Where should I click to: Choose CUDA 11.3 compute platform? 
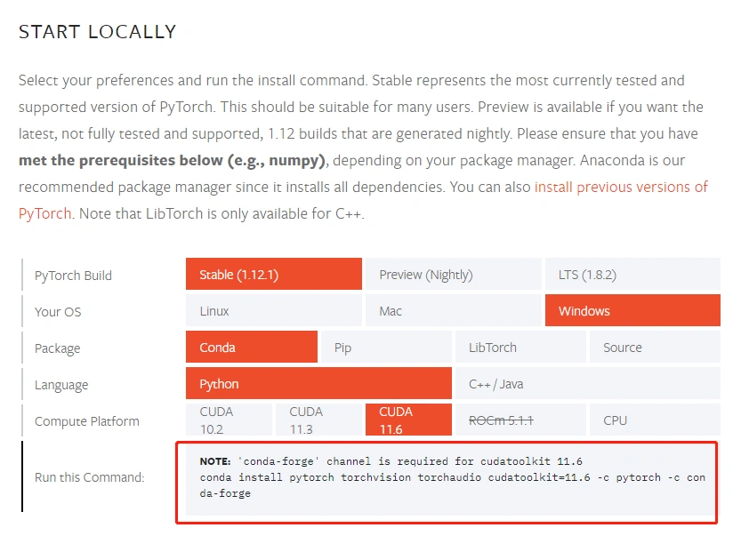point(318,420)
